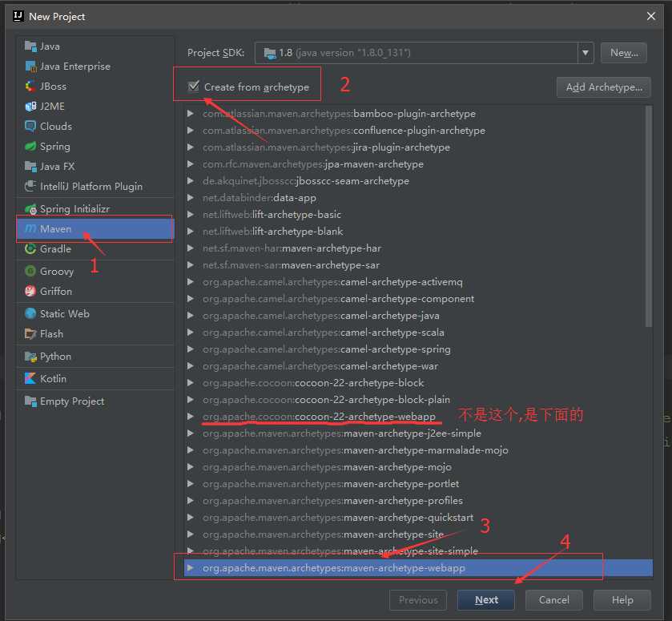This screenshot has height=621, width=672.
Task: Click the JBoss icon in sidebar
Action: tap(30, 87)
